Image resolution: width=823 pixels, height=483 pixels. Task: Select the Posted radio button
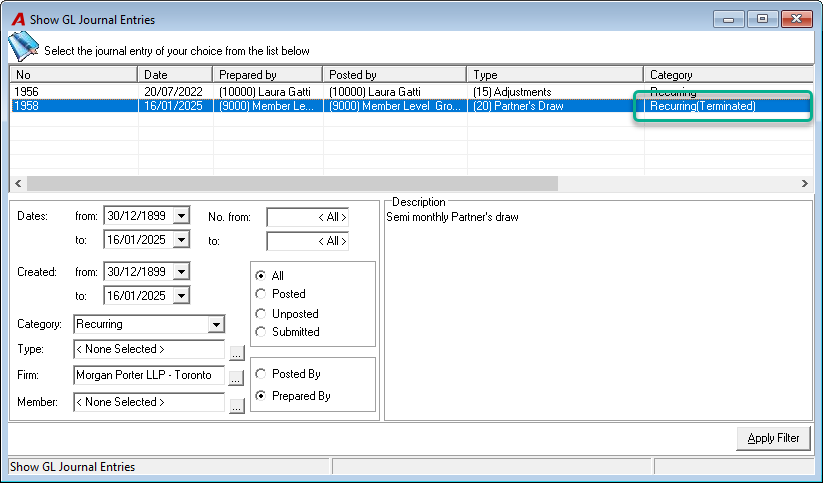click(260, 294)
